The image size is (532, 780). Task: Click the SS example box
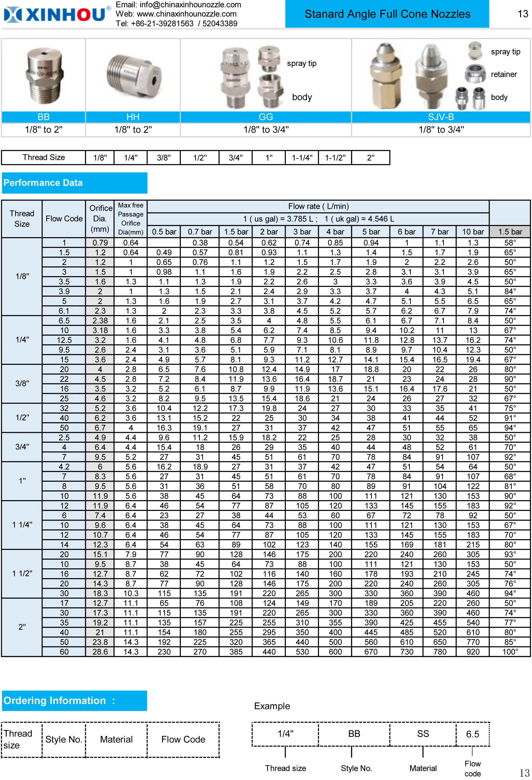pos(423,734)
